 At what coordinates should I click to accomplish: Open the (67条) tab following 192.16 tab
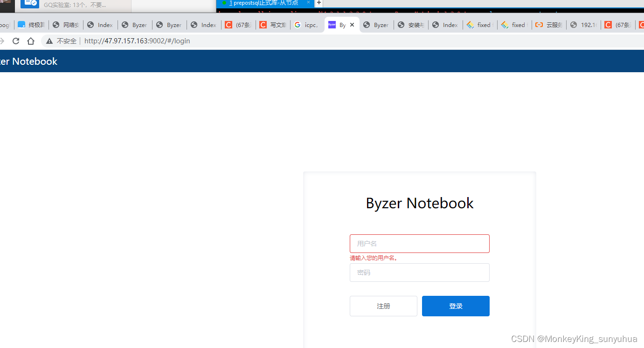point(618,25)
